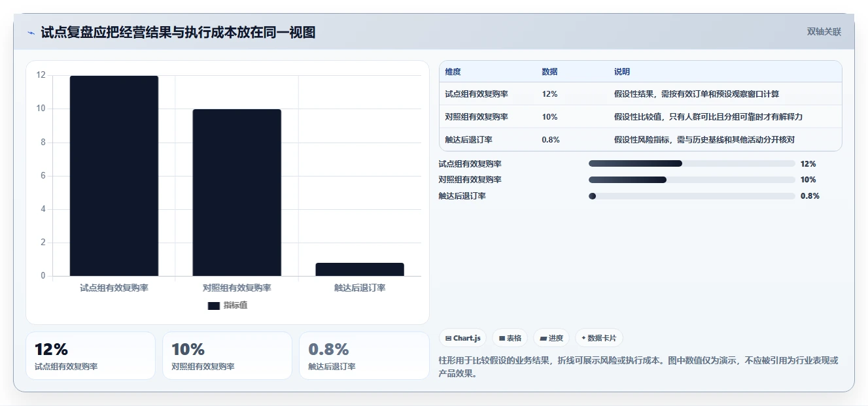Click the 0.8% cell in table
Screen dimensions: 868x406
click(551, 140)
